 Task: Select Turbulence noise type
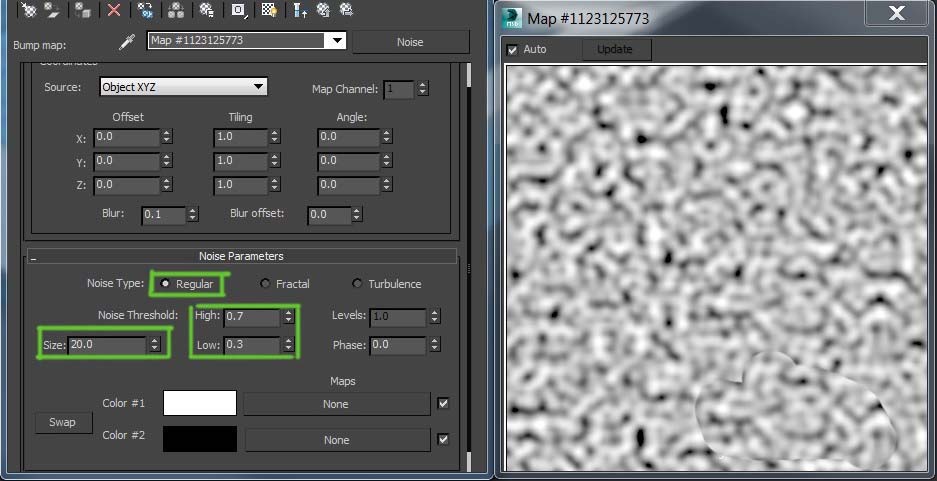point(357,284)
